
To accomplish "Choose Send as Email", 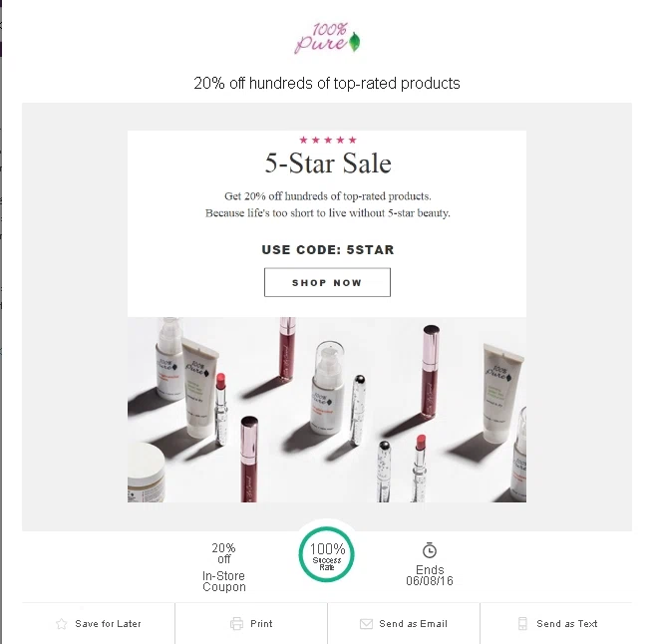I will click(404, 624).
